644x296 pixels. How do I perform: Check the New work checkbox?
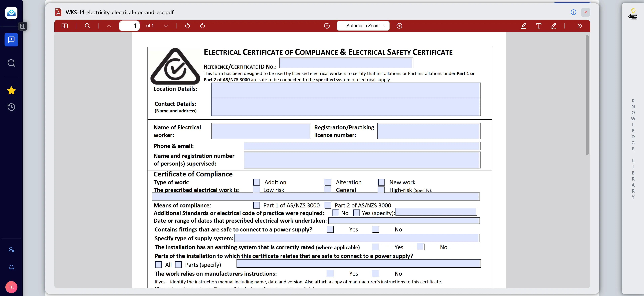click(382, 182)
